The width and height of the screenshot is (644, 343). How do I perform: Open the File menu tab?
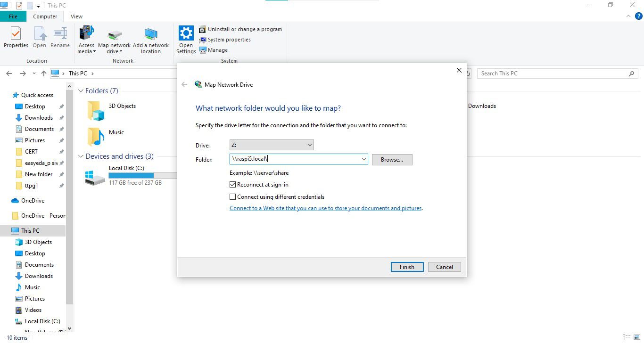[x=13, y=16]
